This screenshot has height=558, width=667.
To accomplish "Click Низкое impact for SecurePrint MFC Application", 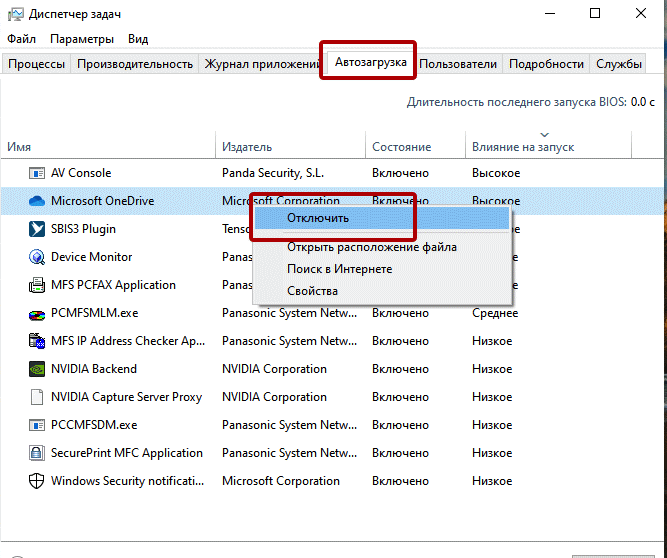I will click(x=492, y=453).
